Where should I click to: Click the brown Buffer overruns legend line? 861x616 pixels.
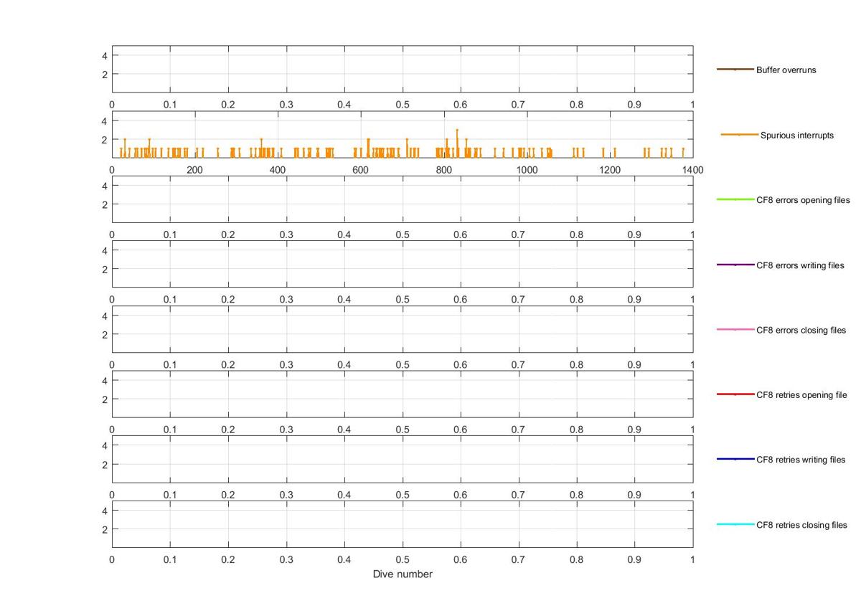point(735,70)
